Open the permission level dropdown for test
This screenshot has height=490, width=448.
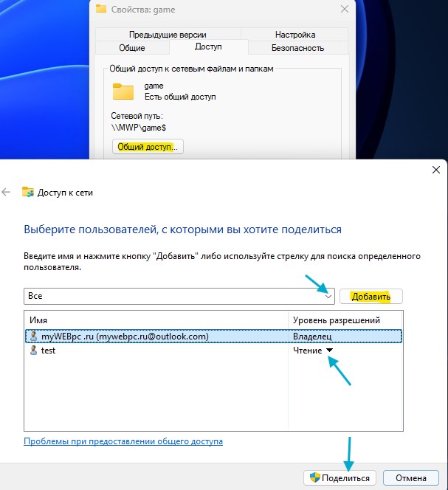click(x=330, y=351)
